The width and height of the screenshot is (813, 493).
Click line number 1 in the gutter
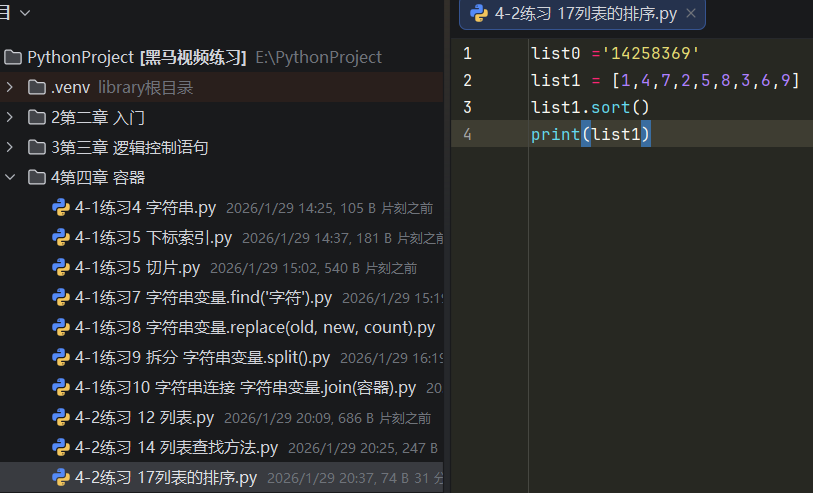[x=467, y=53]
